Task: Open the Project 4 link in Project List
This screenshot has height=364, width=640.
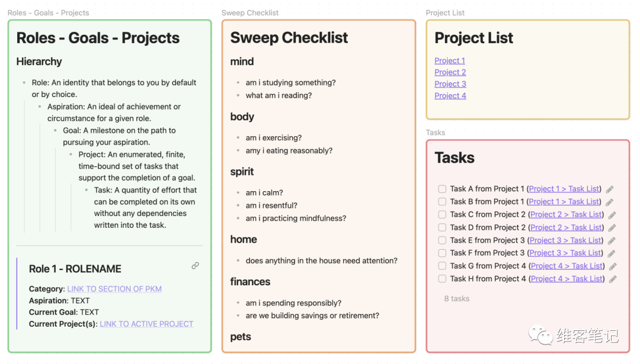Action: [x=450, y=96]
